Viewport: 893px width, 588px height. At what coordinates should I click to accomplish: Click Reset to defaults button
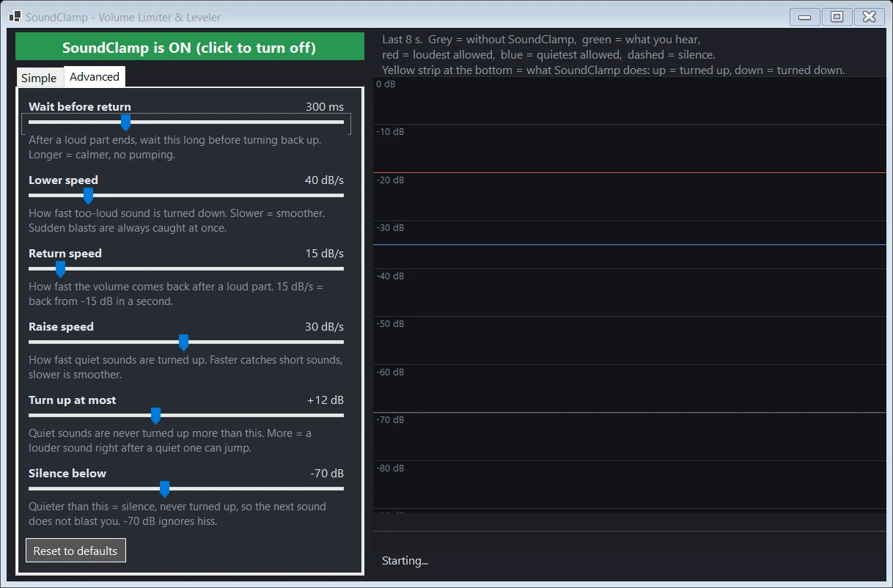[76, 551]
